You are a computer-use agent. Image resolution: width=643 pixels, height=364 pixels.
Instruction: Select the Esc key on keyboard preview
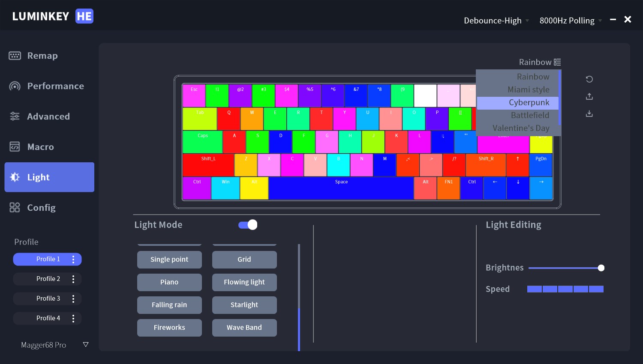194,95
